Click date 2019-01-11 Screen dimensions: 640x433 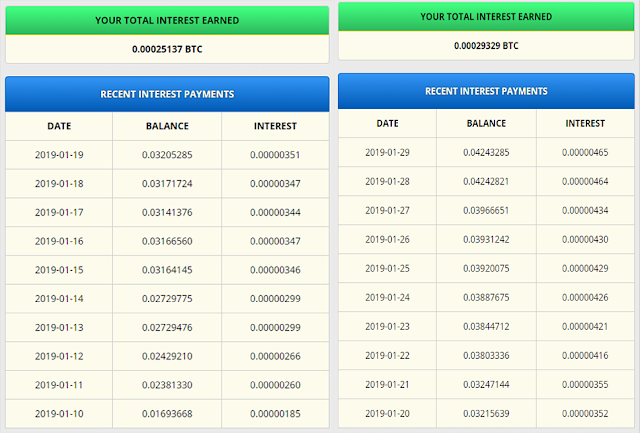(x=59, y=385)
